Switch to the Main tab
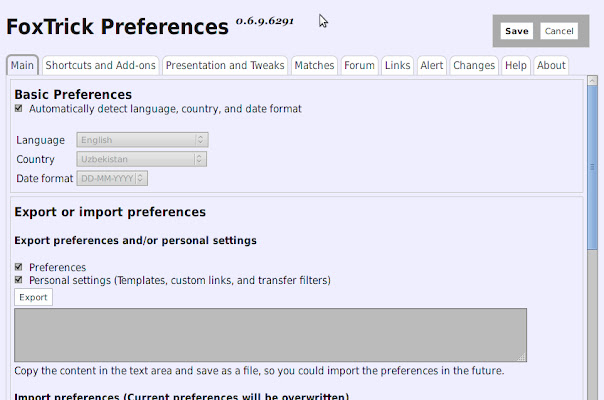The image size is (604, 400). click(x=23, y=66)
